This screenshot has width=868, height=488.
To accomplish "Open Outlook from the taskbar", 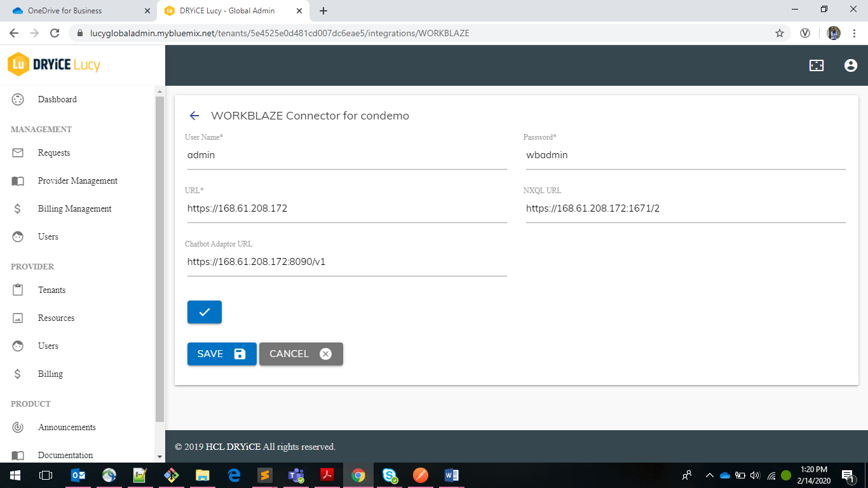I will coord(79,475).
